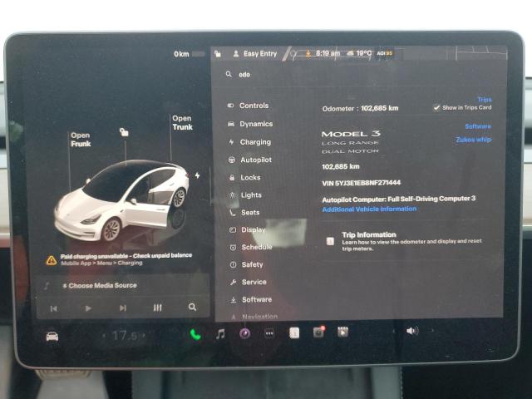Tap the Zukos whip vehicle name

pyautogui.click(x=474, y=140)
